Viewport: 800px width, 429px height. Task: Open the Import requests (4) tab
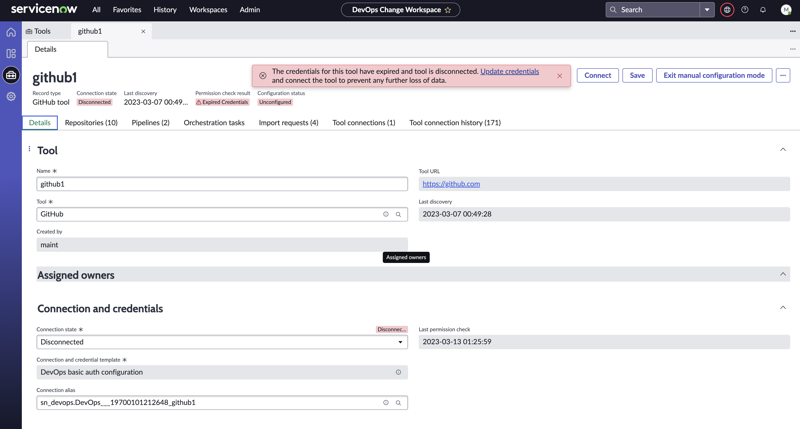click(x=288, y=123)
